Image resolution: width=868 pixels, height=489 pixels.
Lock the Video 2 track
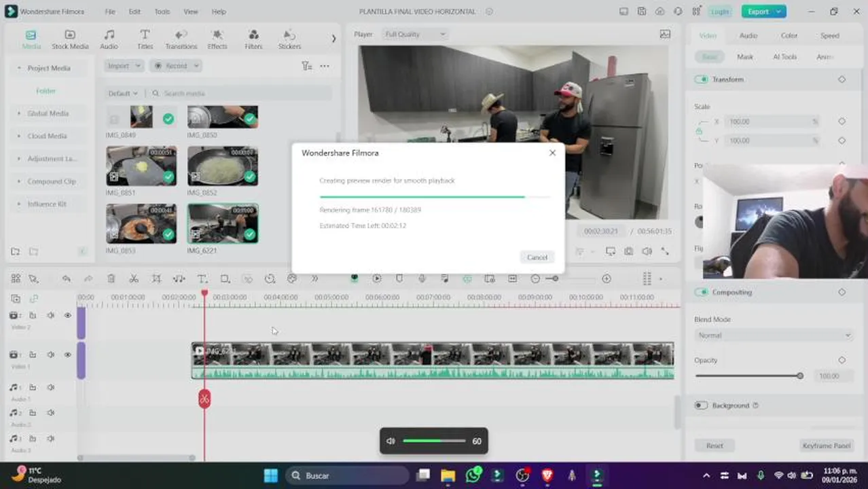coord(32,315)
